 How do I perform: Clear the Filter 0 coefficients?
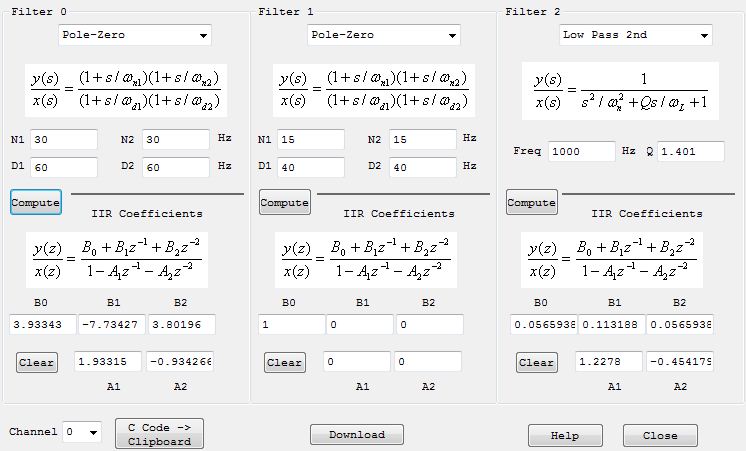(x=36, y=362)
